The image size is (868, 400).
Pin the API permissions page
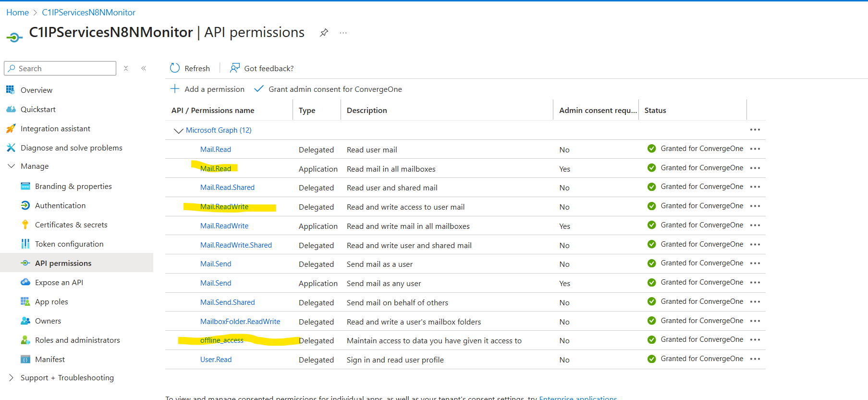(324, 33)
